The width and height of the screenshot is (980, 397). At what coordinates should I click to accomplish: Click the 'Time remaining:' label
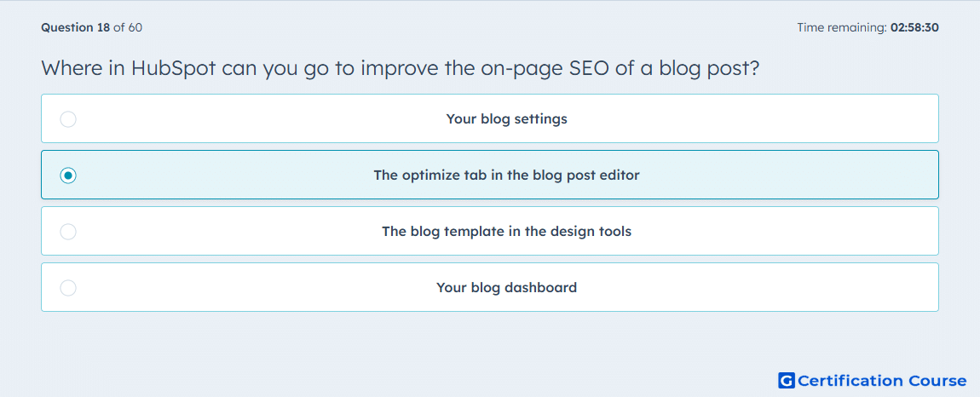[x=841, y=27]
